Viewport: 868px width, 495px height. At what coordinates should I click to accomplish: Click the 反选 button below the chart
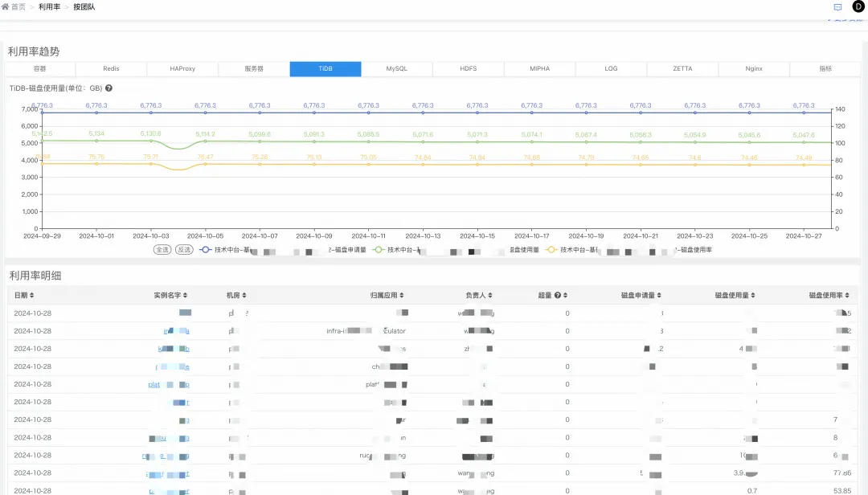click(185, 249)
